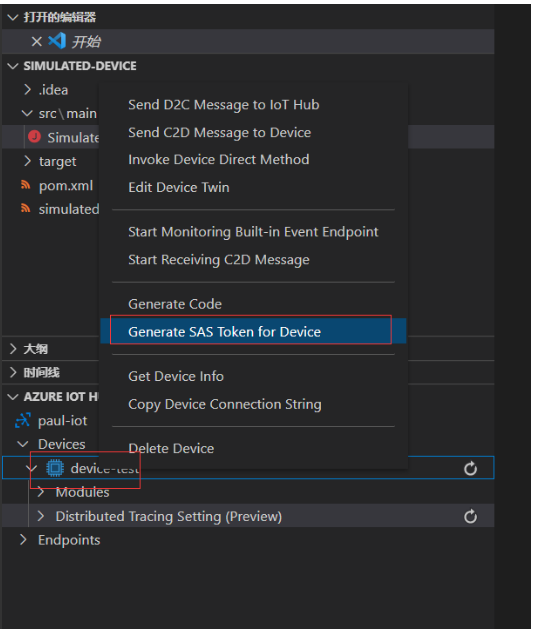Select the paul-iot hub name
The height and width of the screenshot is (630, 553).
click(x=62, y=421)
